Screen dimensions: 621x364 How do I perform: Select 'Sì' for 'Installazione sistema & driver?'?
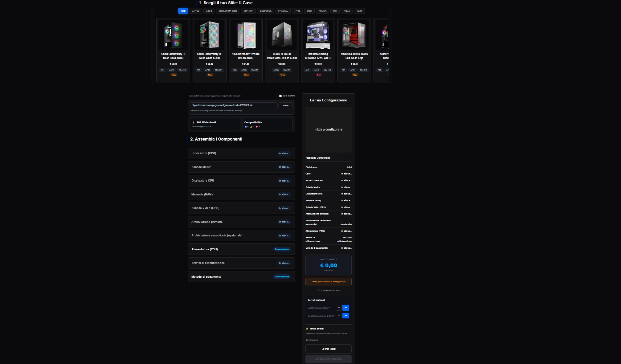point(339,316)
